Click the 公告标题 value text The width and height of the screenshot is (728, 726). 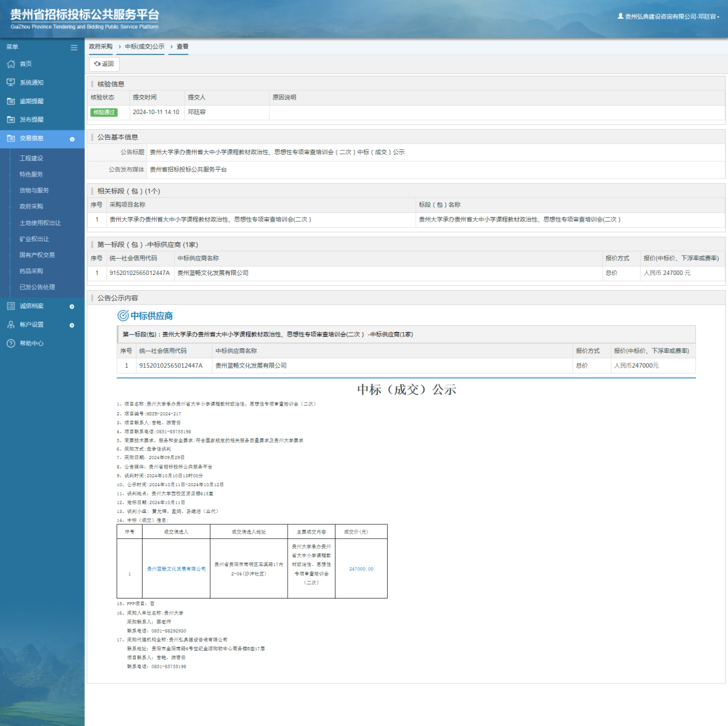(277, 152)
